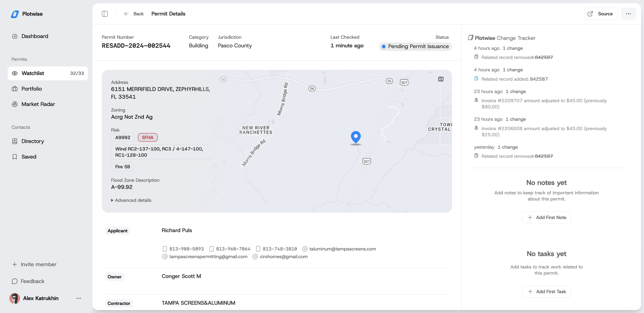Screen dimensions: 644x313
Task: Open the contacts Directory
Action: point(33,141)
